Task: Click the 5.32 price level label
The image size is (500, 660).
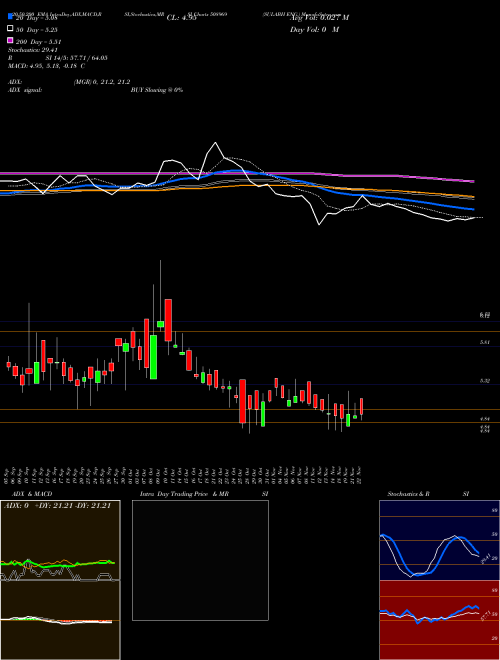Action: [484, 381]
